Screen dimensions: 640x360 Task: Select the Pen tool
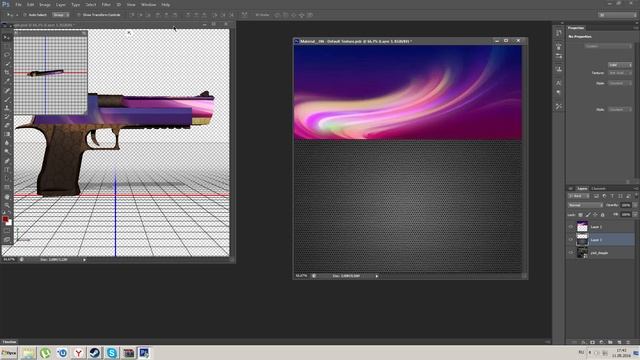click(7, 160)
